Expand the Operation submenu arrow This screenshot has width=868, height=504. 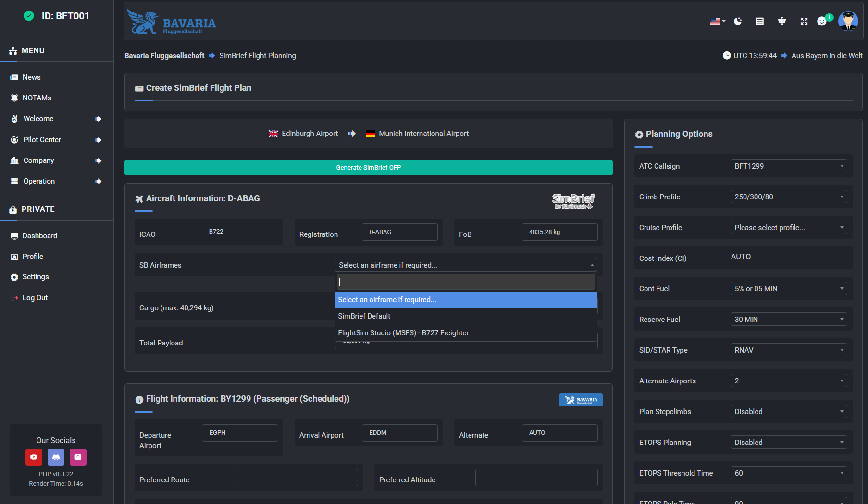tap(99, 182)
